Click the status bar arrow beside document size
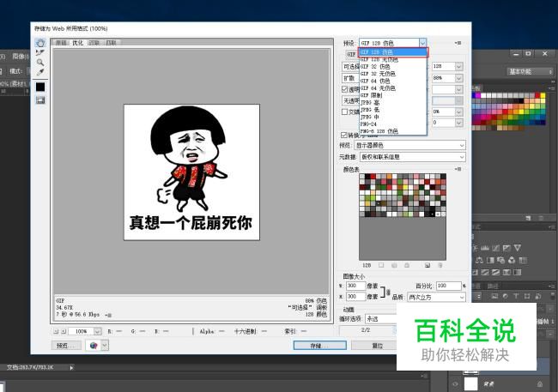This screenshot has height=392, width=558. pos(71,368)
